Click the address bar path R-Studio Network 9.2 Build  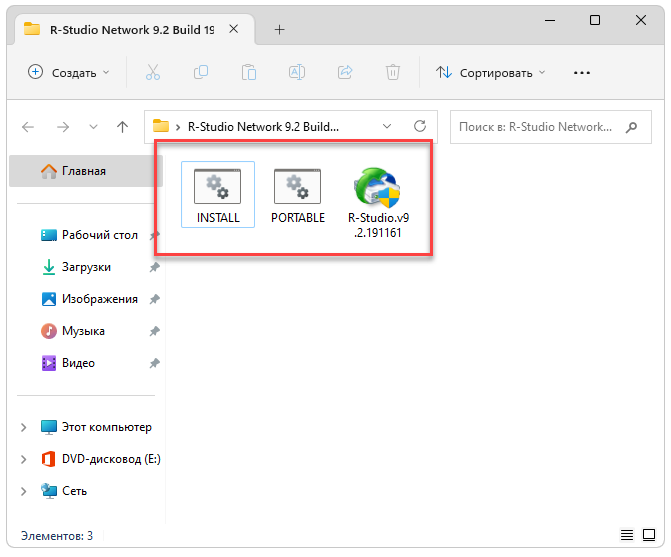(263, 127)
